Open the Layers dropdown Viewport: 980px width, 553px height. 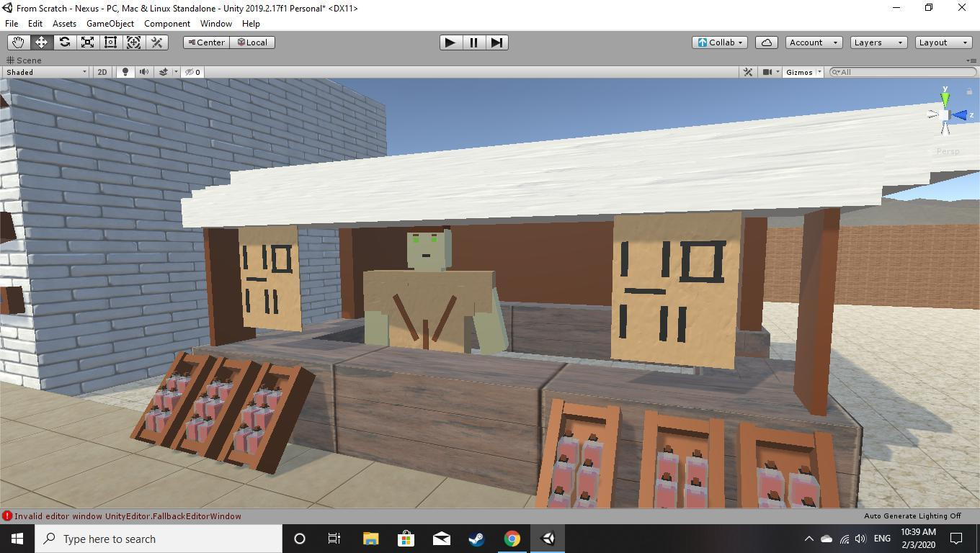click(878, 42)
